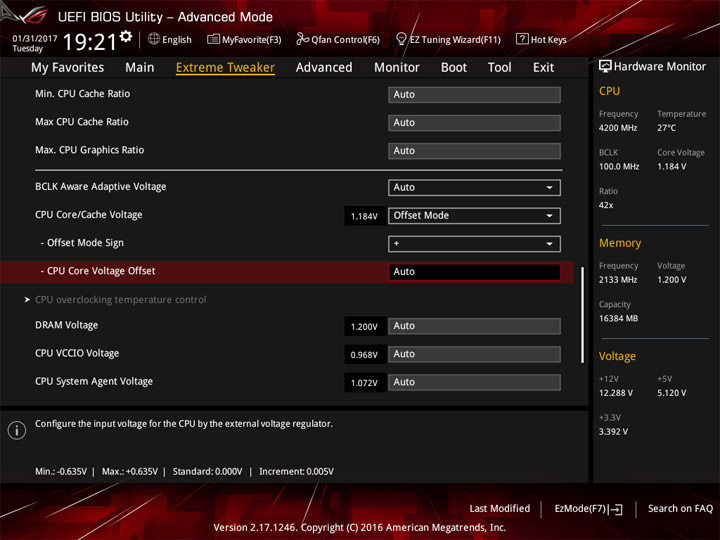
Task: Click the Qfan Control fan icon
Action: point(302,39)
